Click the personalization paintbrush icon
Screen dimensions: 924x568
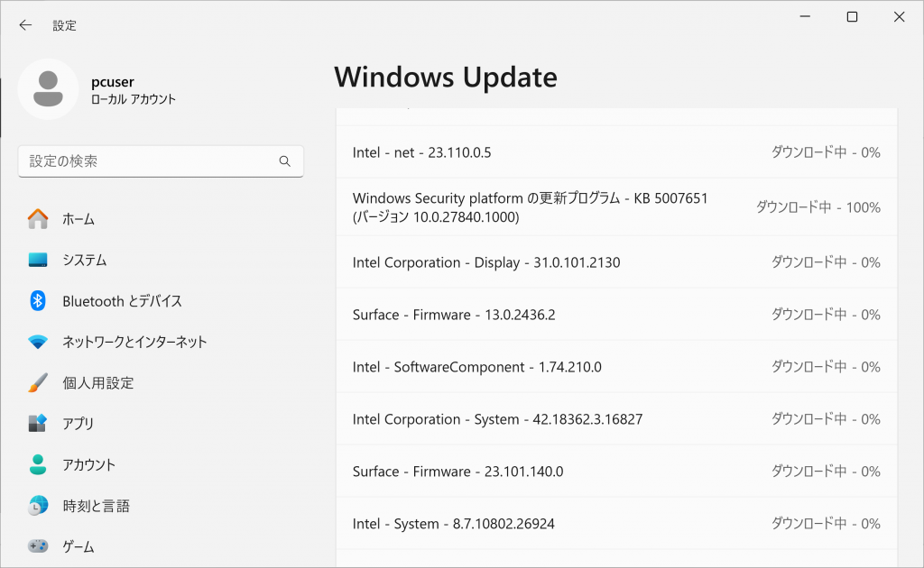click(38, 383)
